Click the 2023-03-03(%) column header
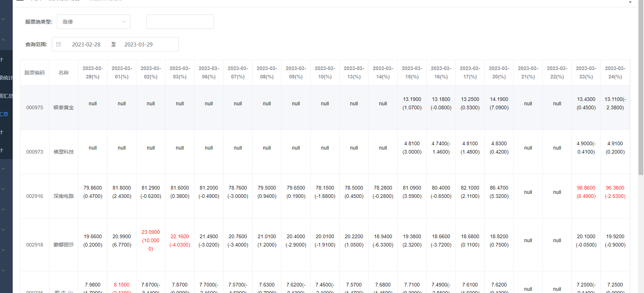The width and height of the screenshot is (644, 293). click(x=180, y=73)
